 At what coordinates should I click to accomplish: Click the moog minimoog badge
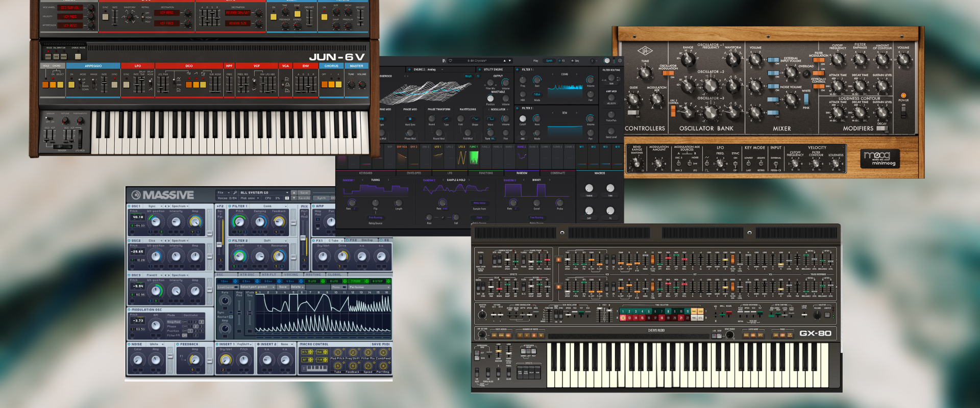coord(880,159)
